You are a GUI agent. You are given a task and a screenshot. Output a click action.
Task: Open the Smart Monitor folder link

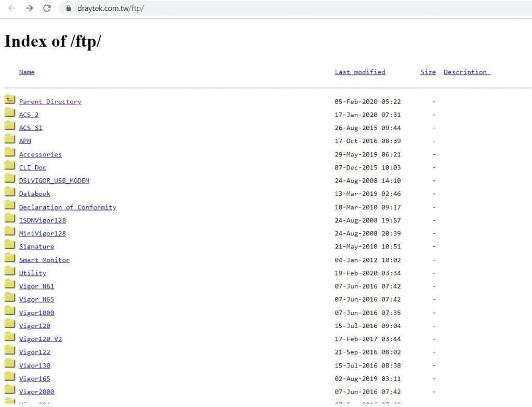(45, 260)
